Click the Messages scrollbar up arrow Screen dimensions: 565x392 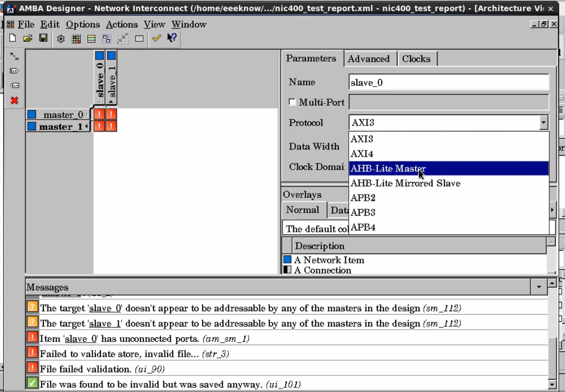[552, 283]
